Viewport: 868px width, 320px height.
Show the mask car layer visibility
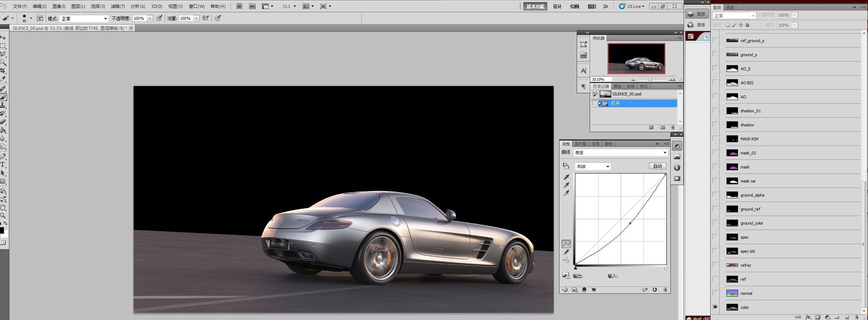[715, 181]
